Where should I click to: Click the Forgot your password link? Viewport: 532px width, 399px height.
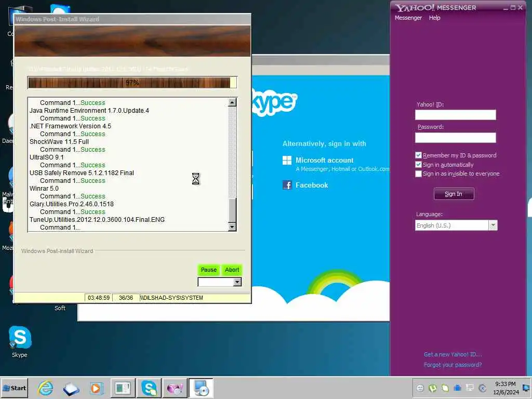(x=453, y=365)
